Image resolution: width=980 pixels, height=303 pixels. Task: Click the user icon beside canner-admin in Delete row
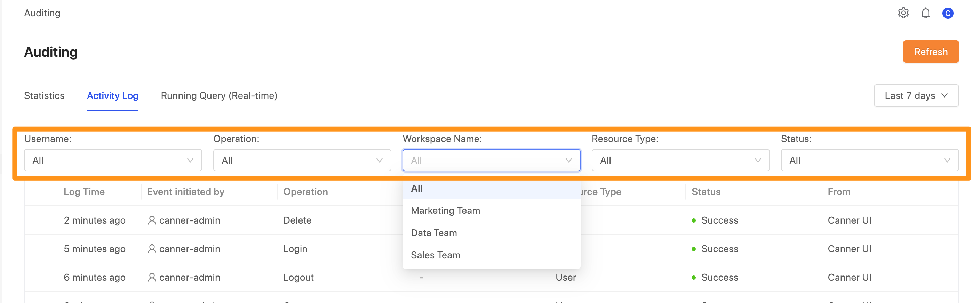[152, 220]
